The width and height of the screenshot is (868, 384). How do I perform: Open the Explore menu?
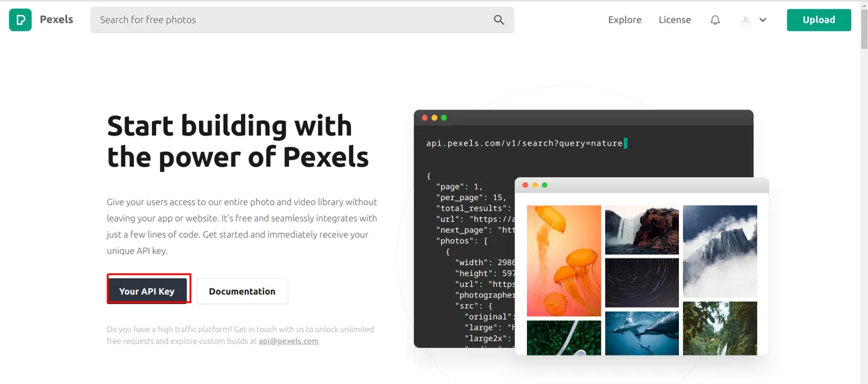[624, 20]
